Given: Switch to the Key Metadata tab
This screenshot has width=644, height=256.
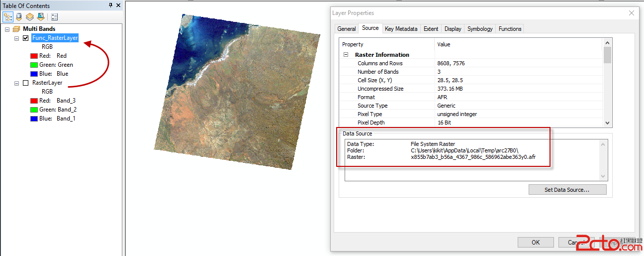Looking at the screenshot, I should (x=401, y=29).
